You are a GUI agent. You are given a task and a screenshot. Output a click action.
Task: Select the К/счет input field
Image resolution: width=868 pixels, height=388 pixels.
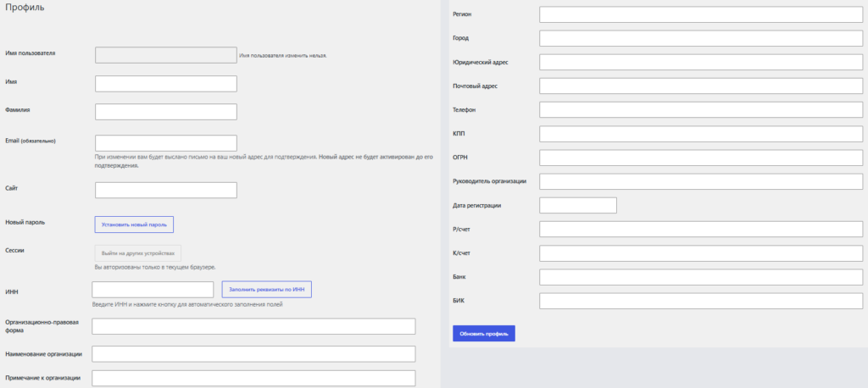(x=701, y=253)
